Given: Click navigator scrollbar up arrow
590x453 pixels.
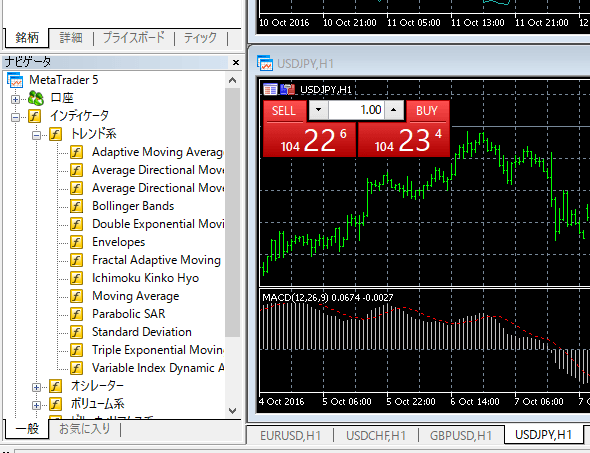Looking at the screenshot, I should (x=233, y=80).
